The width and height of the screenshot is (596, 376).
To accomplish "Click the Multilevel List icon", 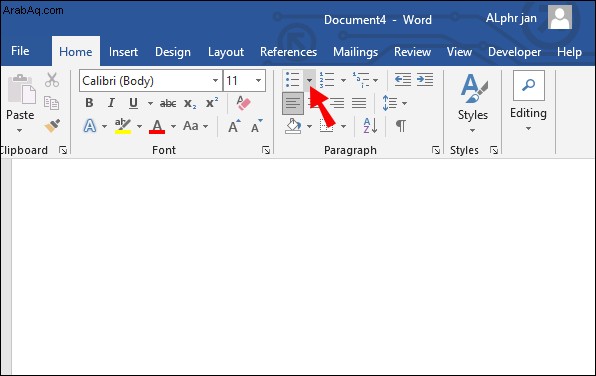I will pyautogui.click(x=361, y=80).
